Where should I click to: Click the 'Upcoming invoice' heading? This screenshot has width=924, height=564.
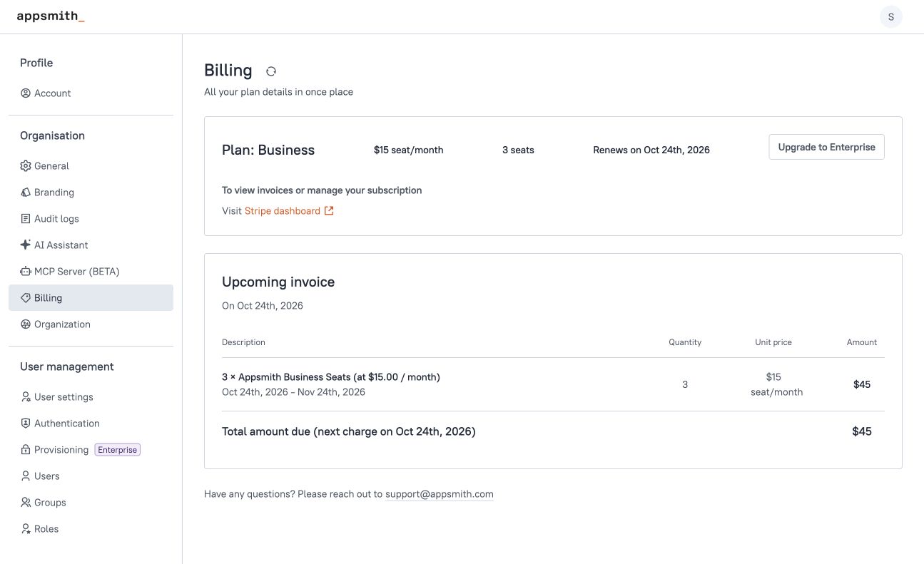(278, 282)
